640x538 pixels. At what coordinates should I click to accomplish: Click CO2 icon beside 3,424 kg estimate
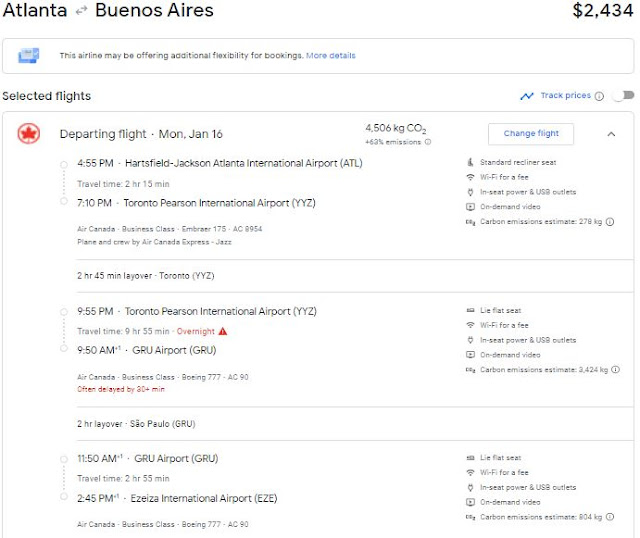(x=470, y=370)
